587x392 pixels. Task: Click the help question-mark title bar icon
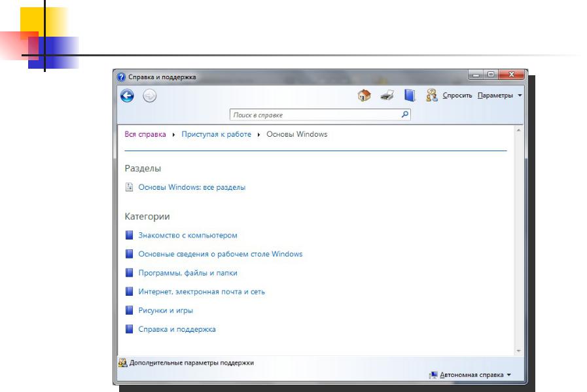point(121,77)
